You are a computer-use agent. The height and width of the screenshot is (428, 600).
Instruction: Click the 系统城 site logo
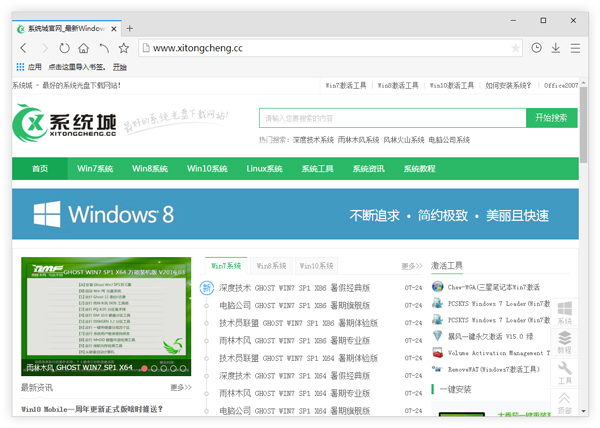pyautogui.click(x=64, y=123)
